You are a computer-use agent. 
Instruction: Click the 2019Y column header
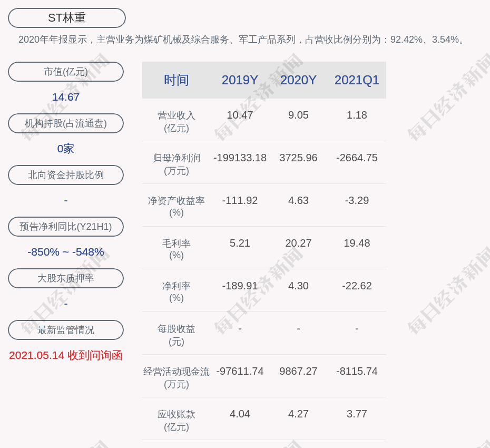pos(240,80)
